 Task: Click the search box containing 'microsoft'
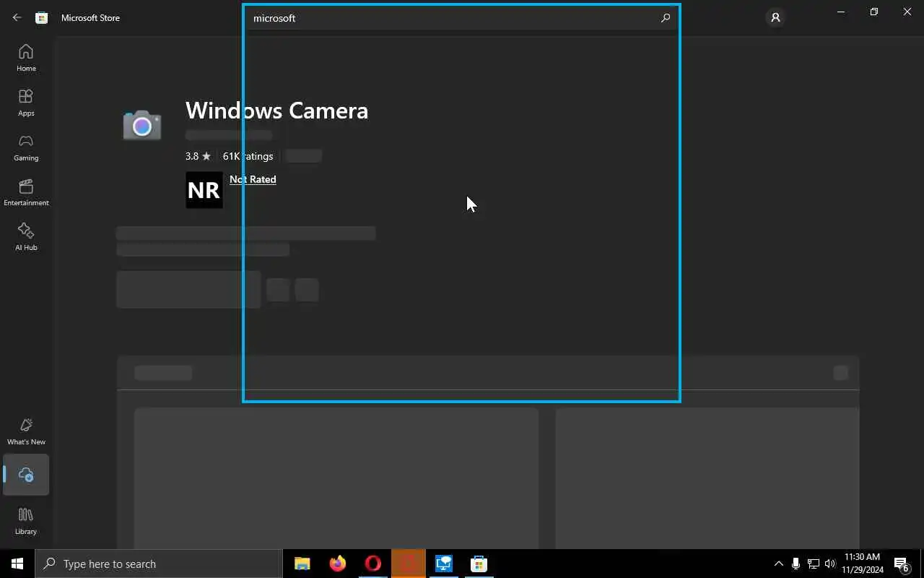coord(461,18)
